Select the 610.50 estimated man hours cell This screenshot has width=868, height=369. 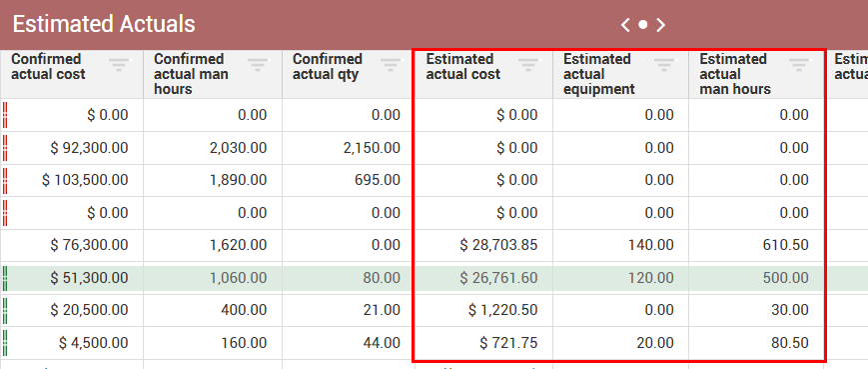tap(756, 245)
